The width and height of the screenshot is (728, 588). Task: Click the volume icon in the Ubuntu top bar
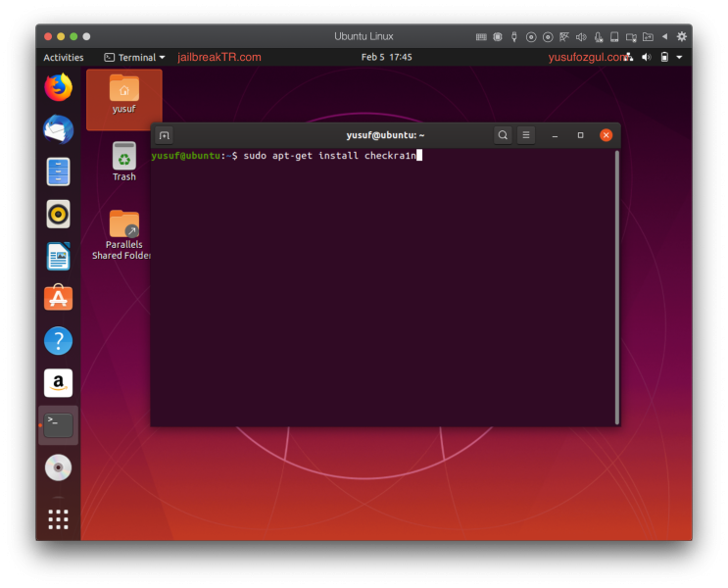[646, 58]
